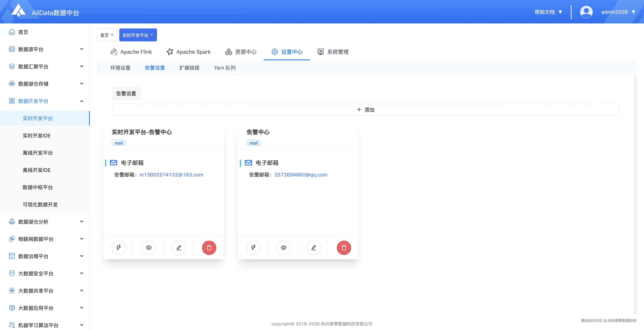Open the 帮助文档 dropdown
This screenshot has height=330, width=644.
click(x=548, y=12)
